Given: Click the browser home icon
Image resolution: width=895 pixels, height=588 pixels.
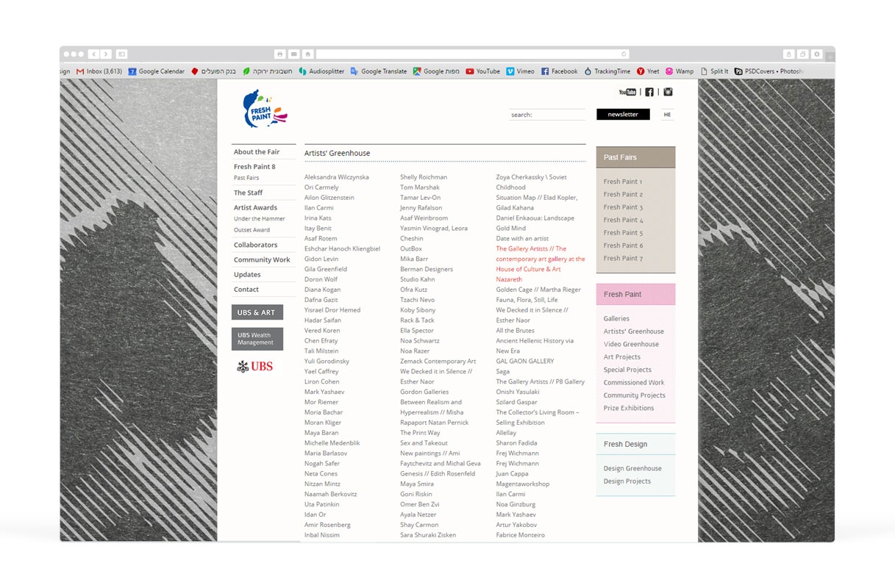Looking at the screenshot, I should 307,54.
